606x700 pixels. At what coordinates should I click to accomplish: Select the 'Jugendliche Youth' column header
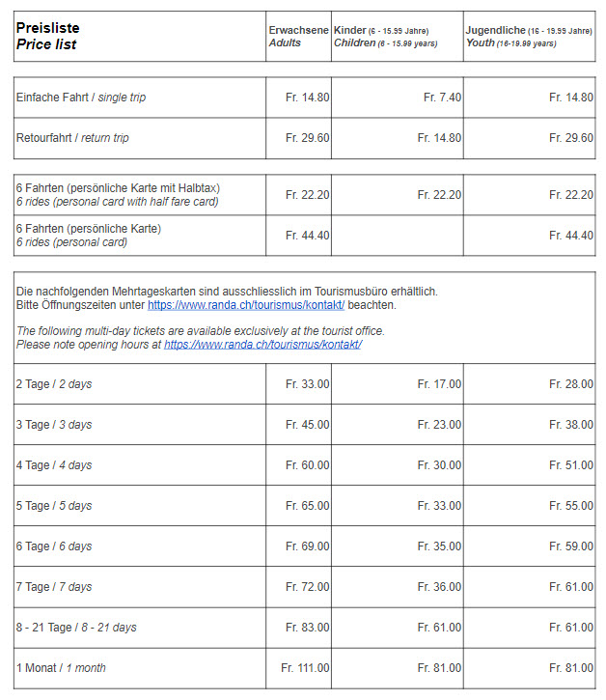tap(528, 37)
